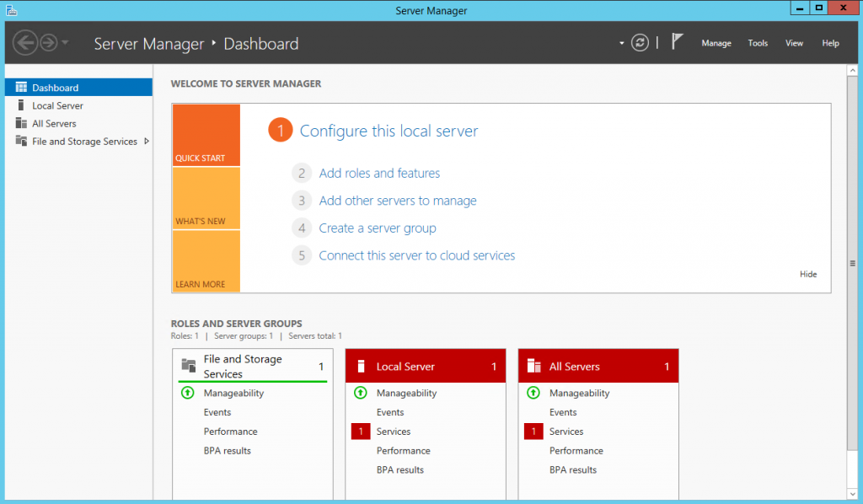Open Services in All Servers tile

tap(566, 432)
